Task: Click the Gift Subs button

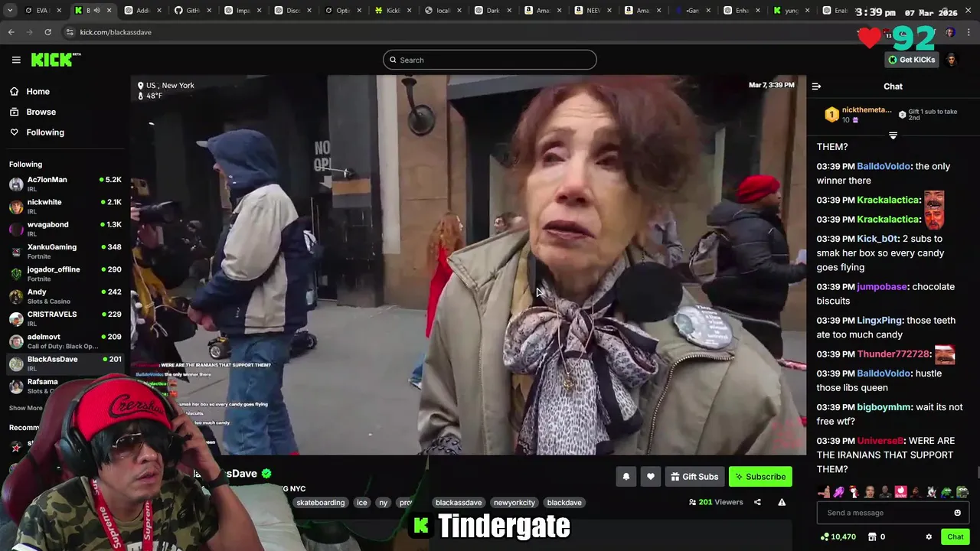Action: click(694, 477)
